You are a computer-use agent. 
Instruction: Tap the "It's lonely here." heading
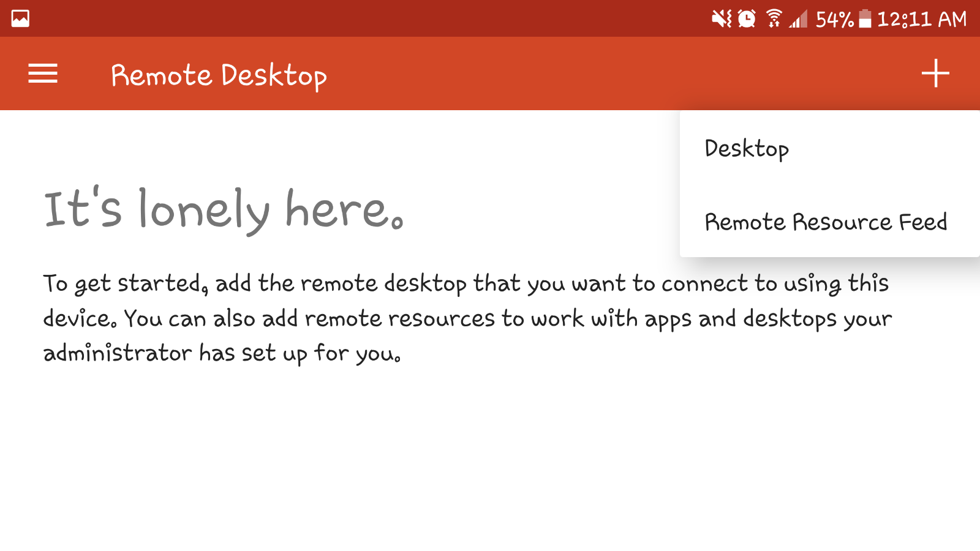click(224, 209)
